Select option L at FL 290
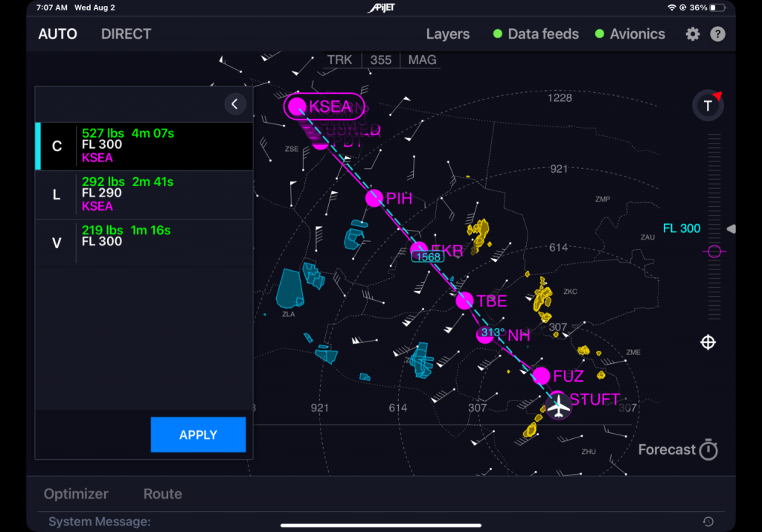Screen dimensions: 762x532 (144, 194)
